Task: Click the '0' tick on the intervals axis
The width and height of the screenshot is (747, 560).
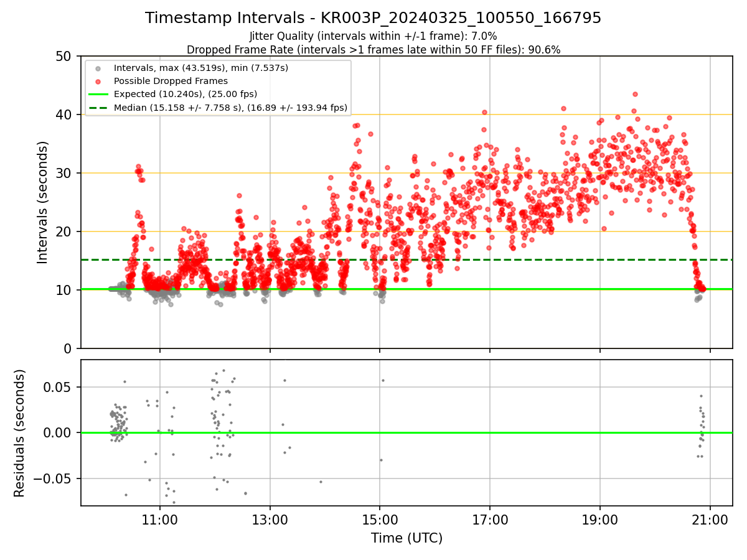Action: 67,349
